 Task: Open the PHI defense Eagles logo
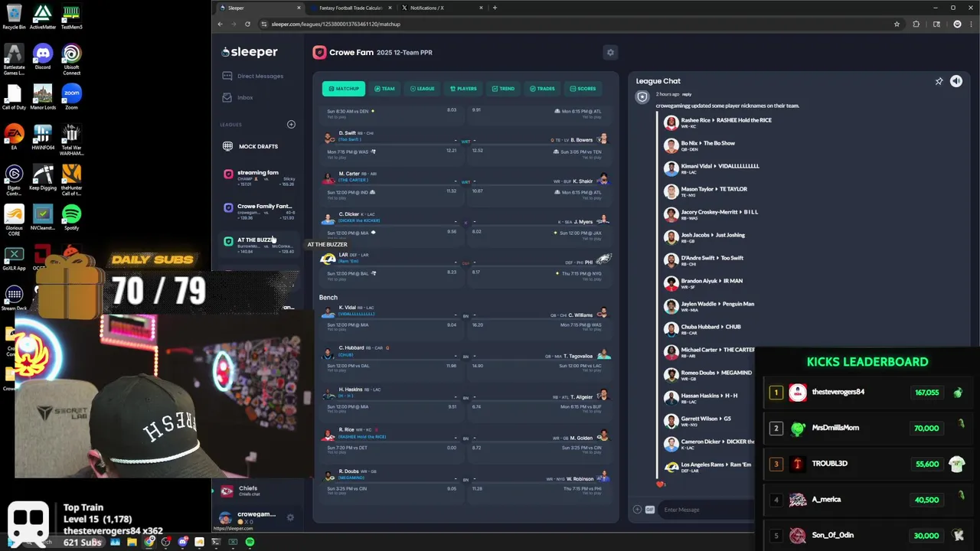coord(603,260)
